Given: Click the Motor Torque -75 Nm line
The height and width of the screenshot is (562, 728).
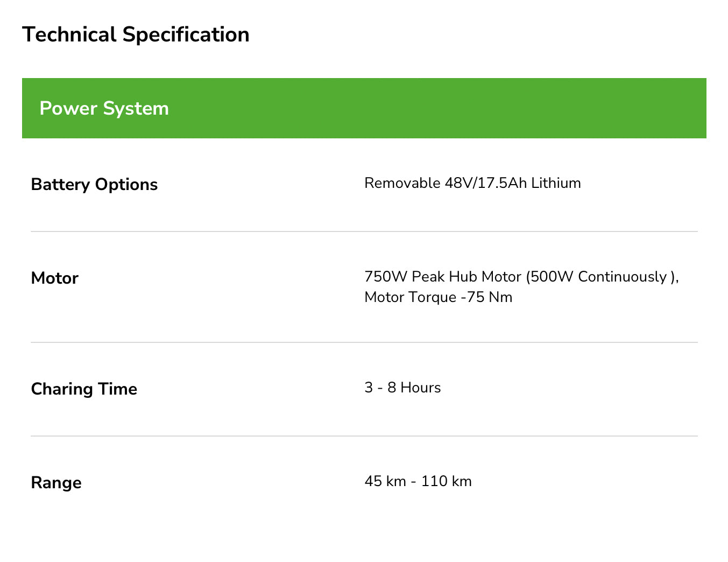Looking at the screenshot, I should click(439, 297).
